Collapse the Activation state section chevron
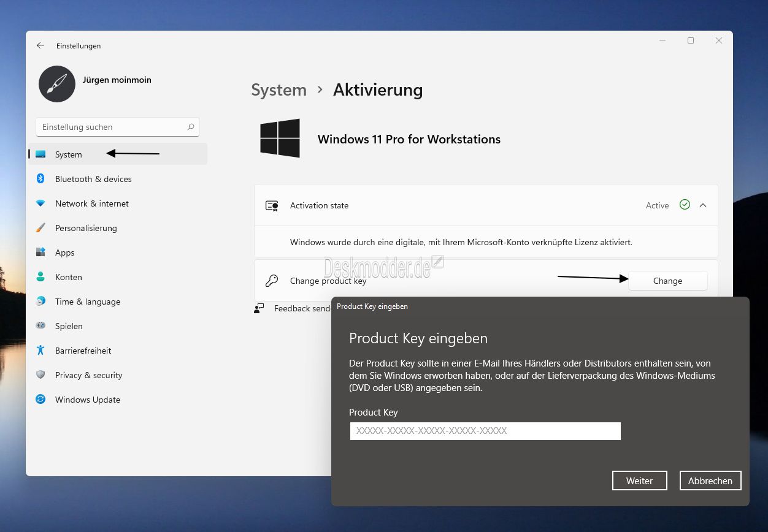Screen dimensions: 768x532 pyautogui.click(x=703, y=205)
